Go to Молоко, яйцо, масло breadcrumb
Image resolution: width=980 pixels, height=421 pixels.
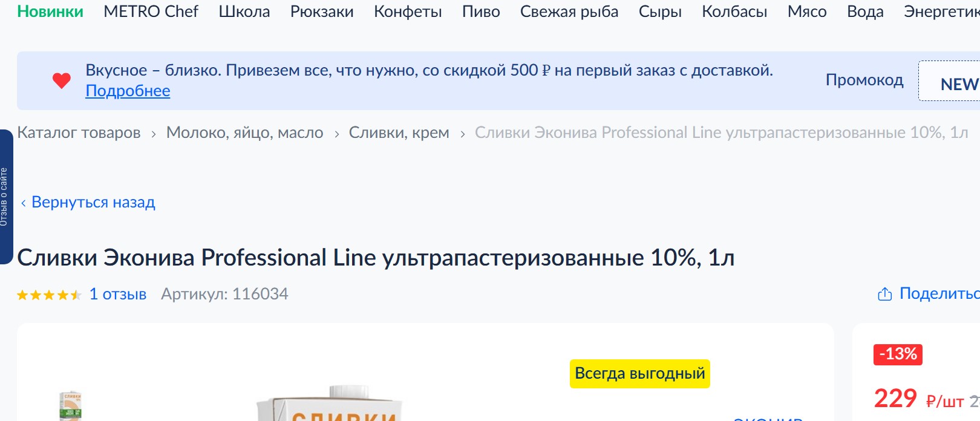point(244,132)
